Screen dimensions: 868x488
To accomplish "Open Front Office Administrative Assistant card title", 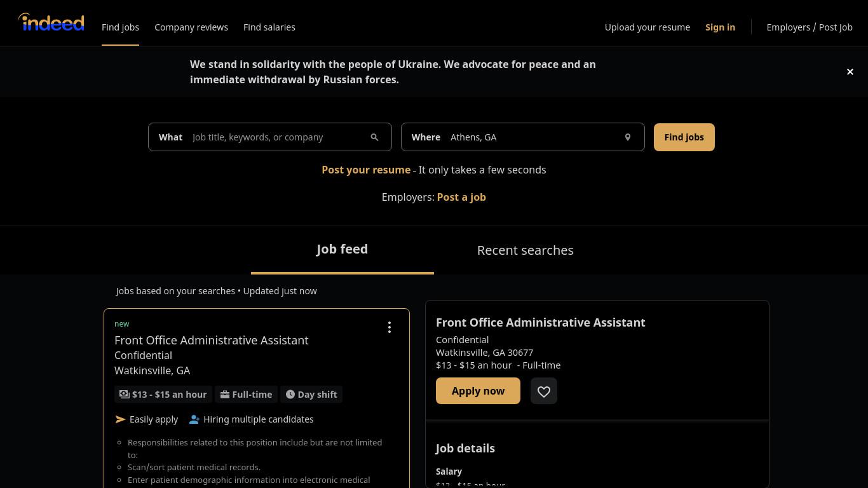I will click(212, 340).
